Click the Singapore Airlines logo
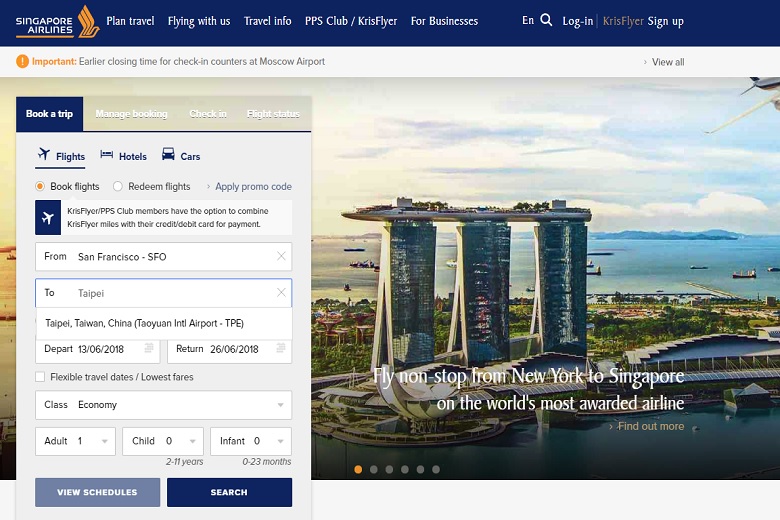 click(56, 21)
